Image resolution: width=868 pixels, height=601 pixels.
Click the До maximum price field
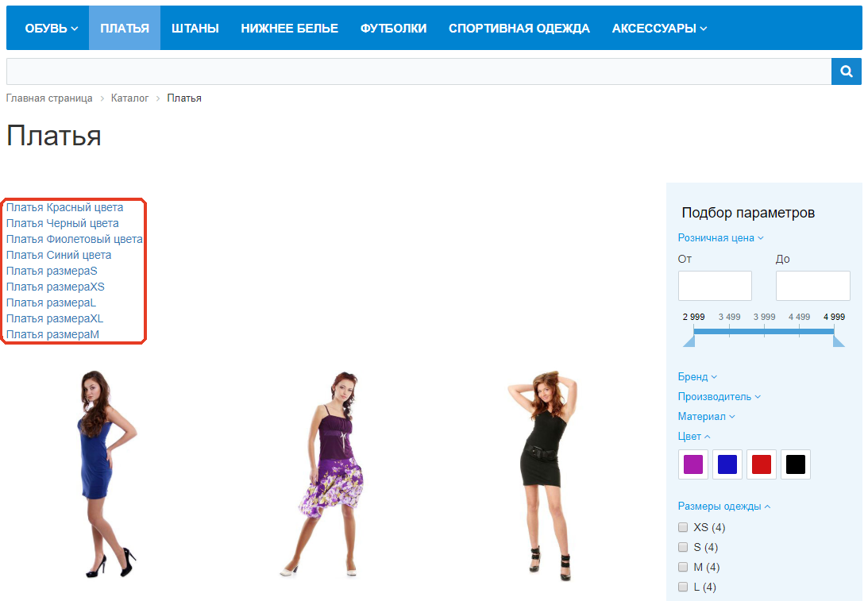812,286
